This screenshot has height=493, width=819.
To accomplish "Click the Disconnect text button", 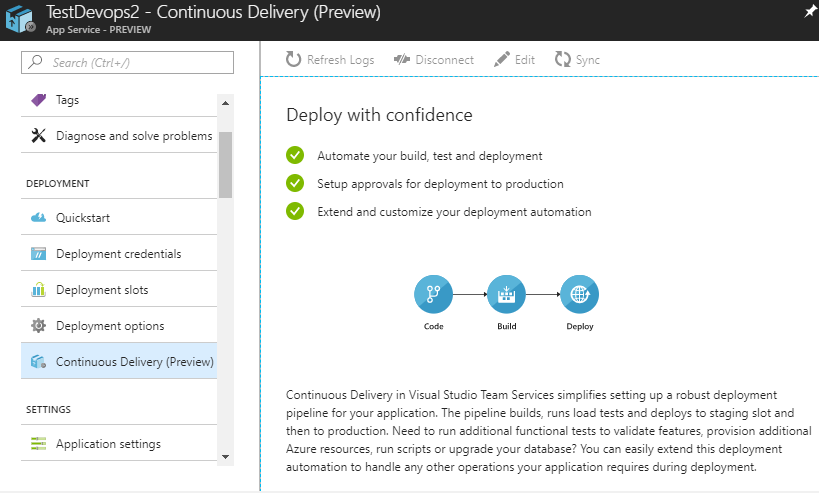I will pyautogui.click(x=444, y=60).
